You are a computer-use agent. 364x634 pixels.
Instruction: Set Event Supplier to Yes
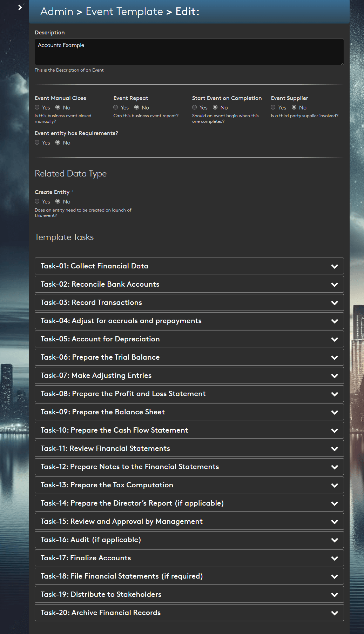273,107
